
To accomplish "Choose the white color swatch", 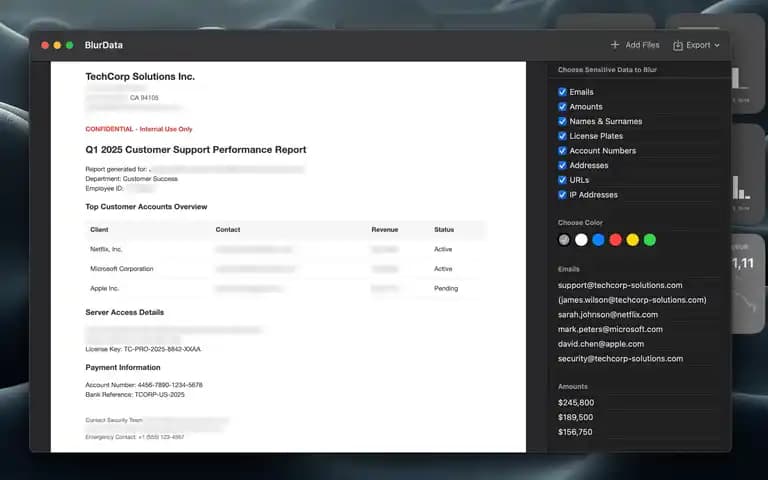I will 581,240.
